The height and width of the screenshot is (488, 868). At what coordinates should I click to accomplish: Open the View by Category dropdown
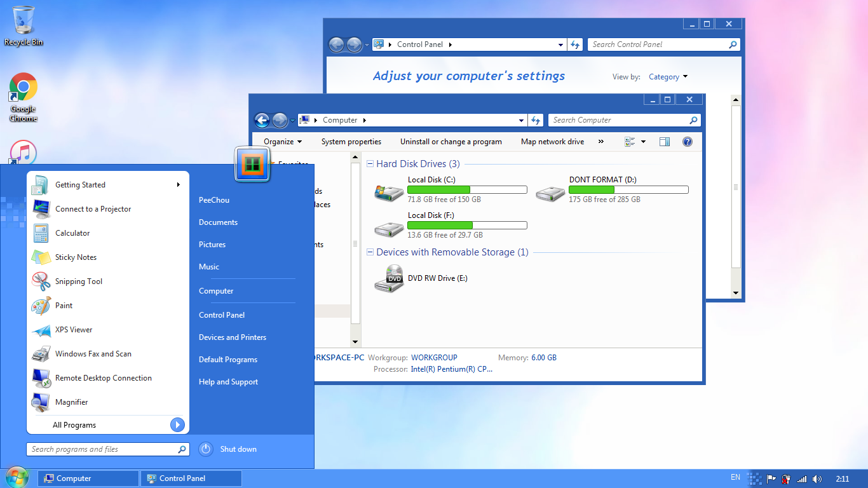pos(668,77)
